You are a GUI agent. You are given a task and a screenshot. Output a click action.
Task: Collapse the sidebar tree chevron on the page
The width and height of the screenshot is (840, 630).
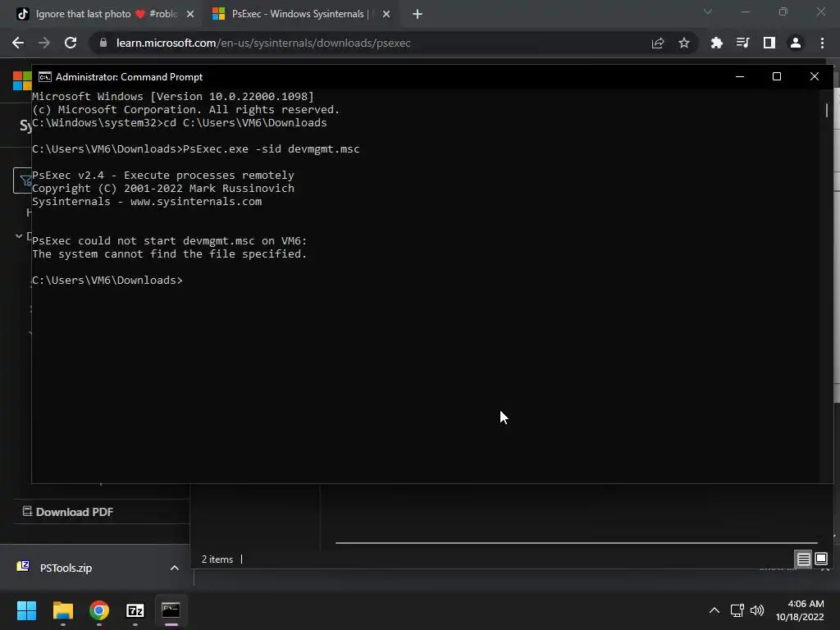pyautogui.click(x=19, y=235)
